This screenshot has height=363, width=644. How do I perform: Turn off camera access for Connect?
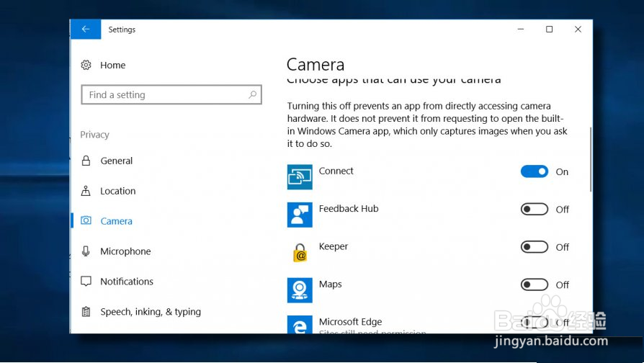point(535,171)
